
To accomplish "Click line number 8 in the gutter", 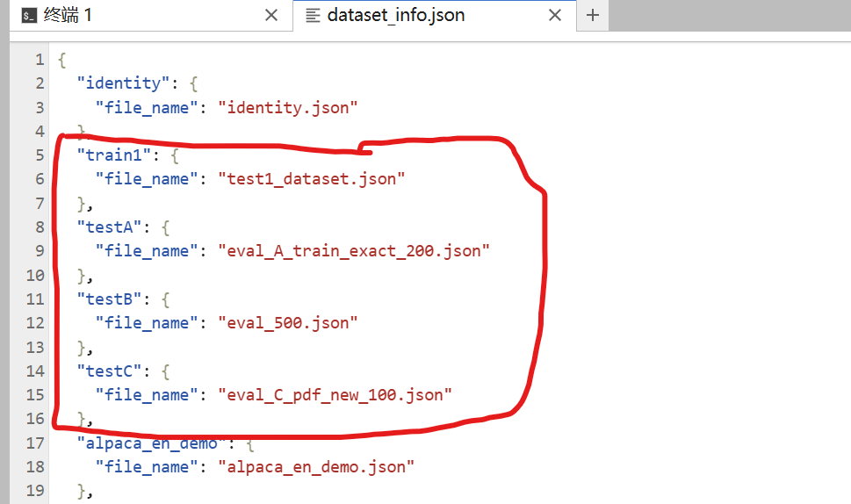I will (40, 227).
